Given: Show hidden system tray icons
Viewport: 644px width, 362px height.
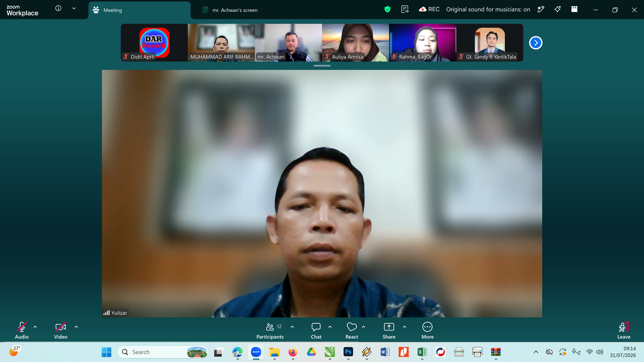Looking at the screenshot, I should (x=536, y=352).
